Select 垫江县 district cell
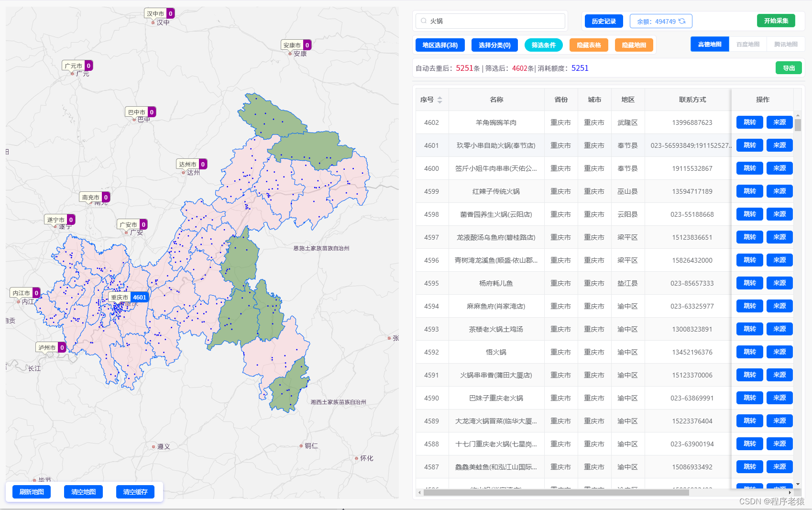This screenshot has height=510, width=812. pos(627,283)
